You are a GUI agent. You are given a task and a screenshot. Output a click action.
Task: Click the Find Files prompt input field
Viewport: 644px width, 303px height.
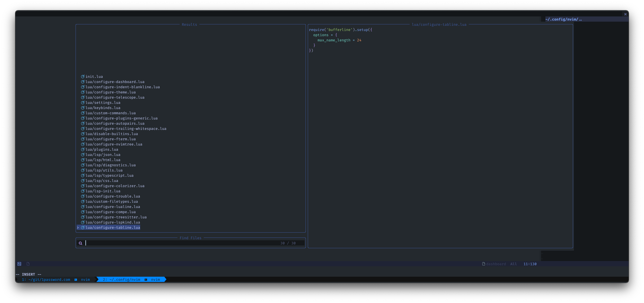181,243
